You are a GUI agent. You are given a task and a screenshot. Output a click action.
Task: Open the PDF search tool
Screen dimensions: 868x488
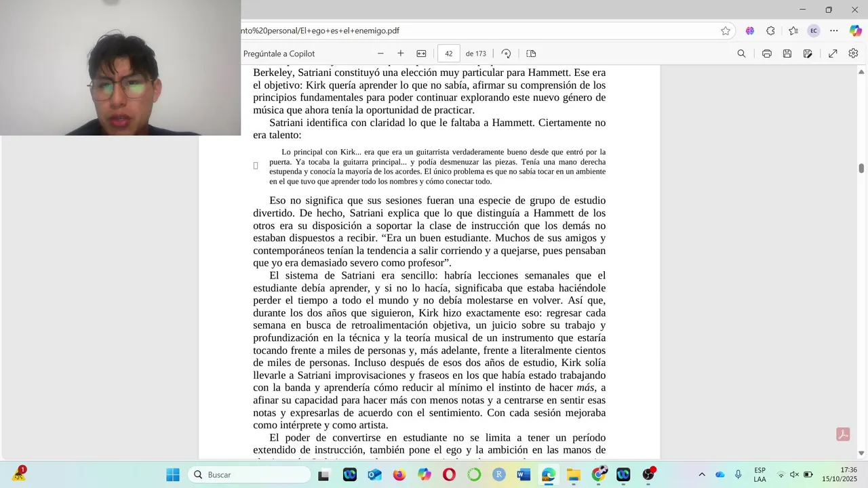pyautogui.click(x=741, y=54)
